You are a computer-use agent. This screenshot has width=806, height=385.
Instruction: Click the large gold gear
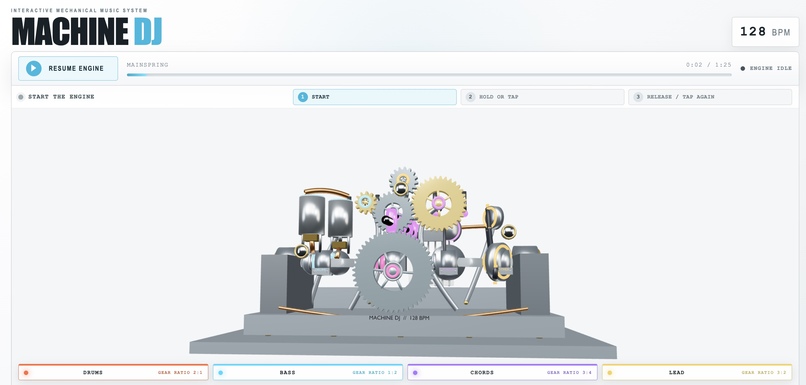click(438, 204)
